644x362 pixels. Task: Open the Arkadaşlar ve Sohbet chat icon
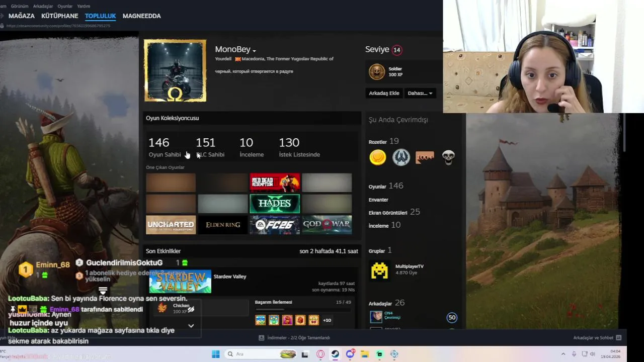[619, 338]
